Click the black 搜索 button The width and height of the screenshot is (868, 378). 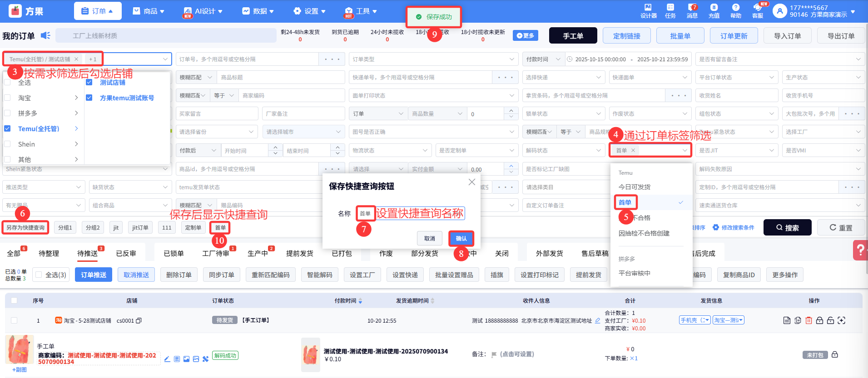pyautogui.click(x=787, y=227)
